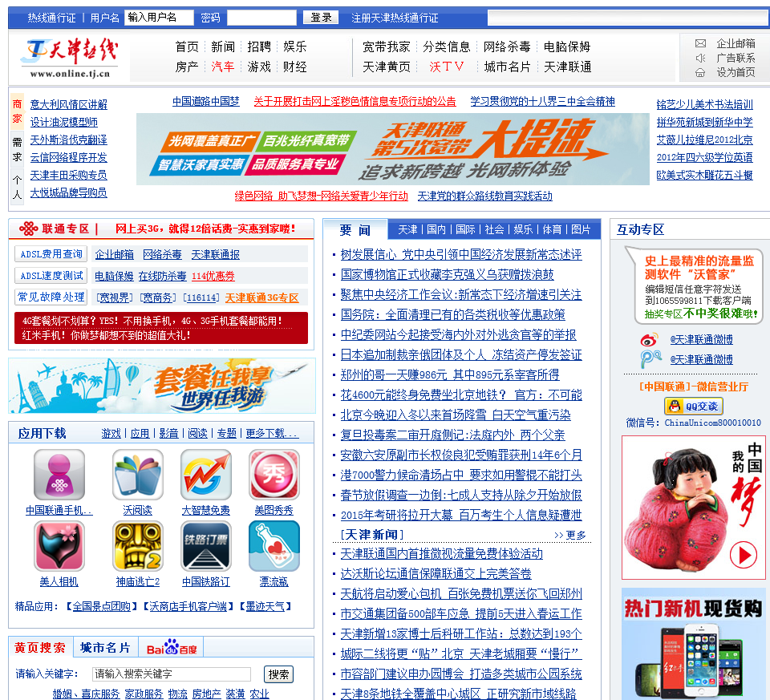770x700 pixels.
Task: Open 更多下载 in 应用下载 header
Action: (272, 434)
